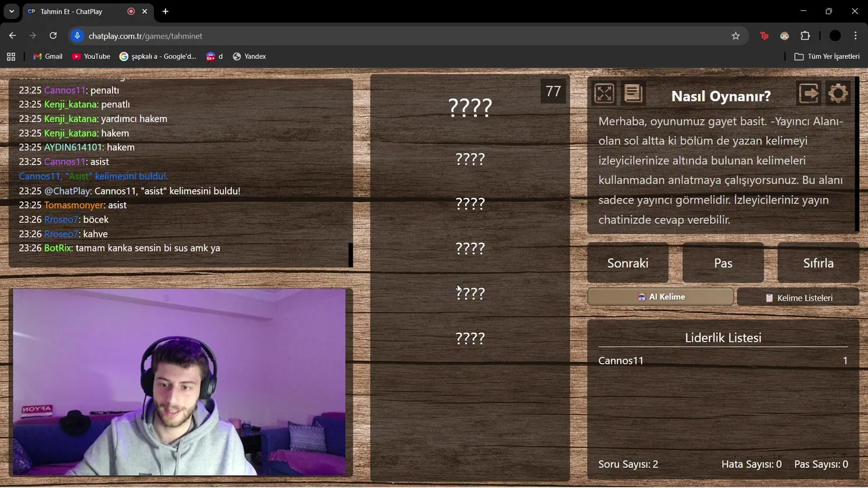Click the streamer webcam thumbnail

[179, 382]
